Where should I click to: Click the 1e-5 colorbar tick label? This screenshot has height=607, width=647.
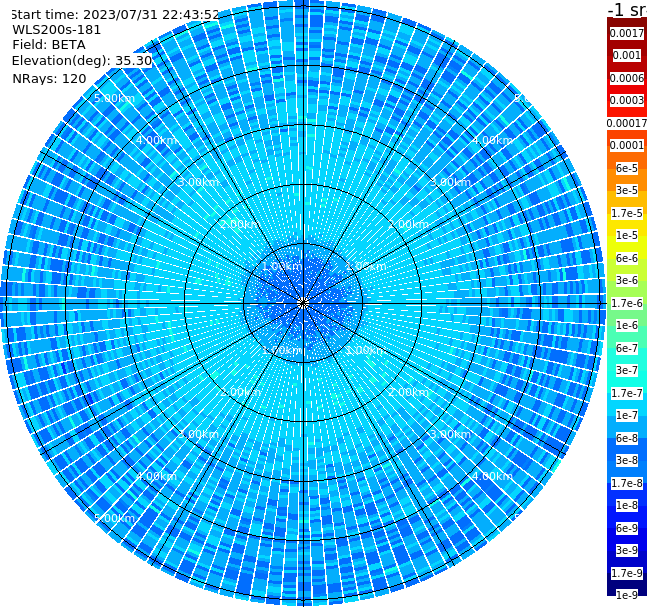point(627,235)
